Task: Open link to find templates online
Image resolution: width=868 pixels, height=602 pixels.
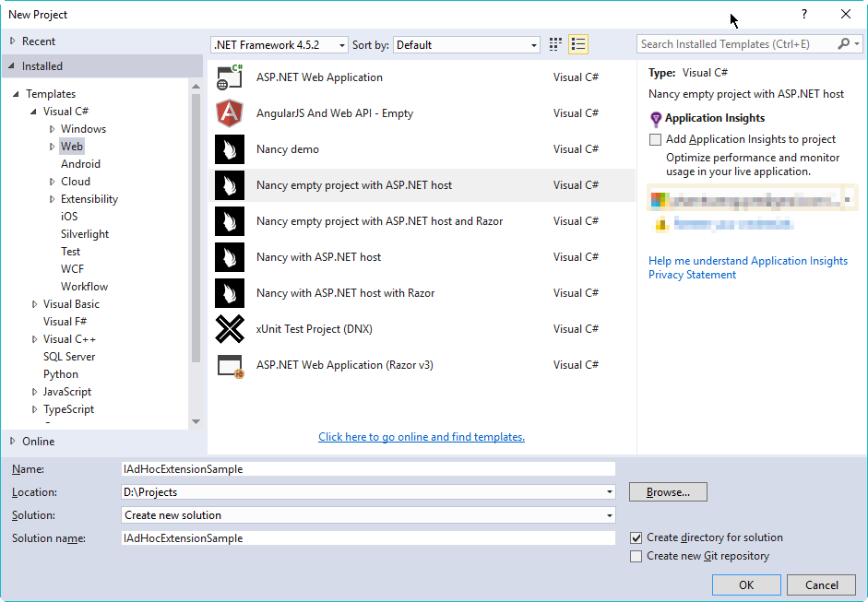Action: (x=422, y=437)
